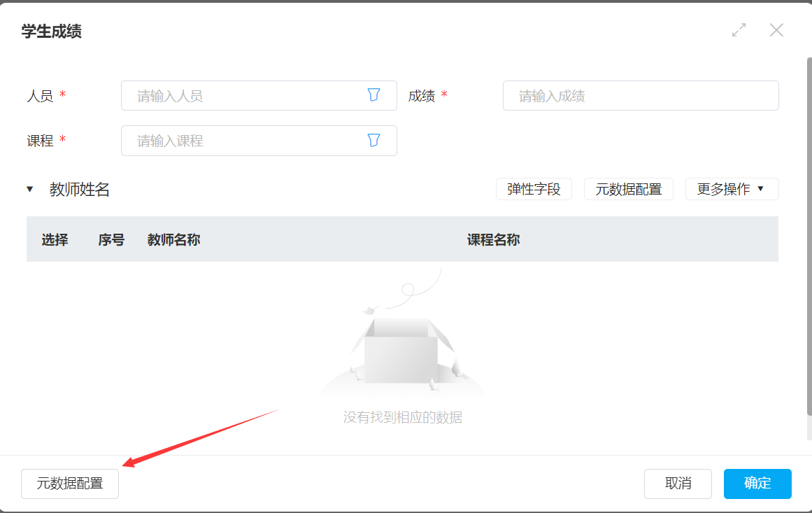Select the 课程名称 column header
The height and width of the screenshot is (513, 812).
(x=493, y=240)
